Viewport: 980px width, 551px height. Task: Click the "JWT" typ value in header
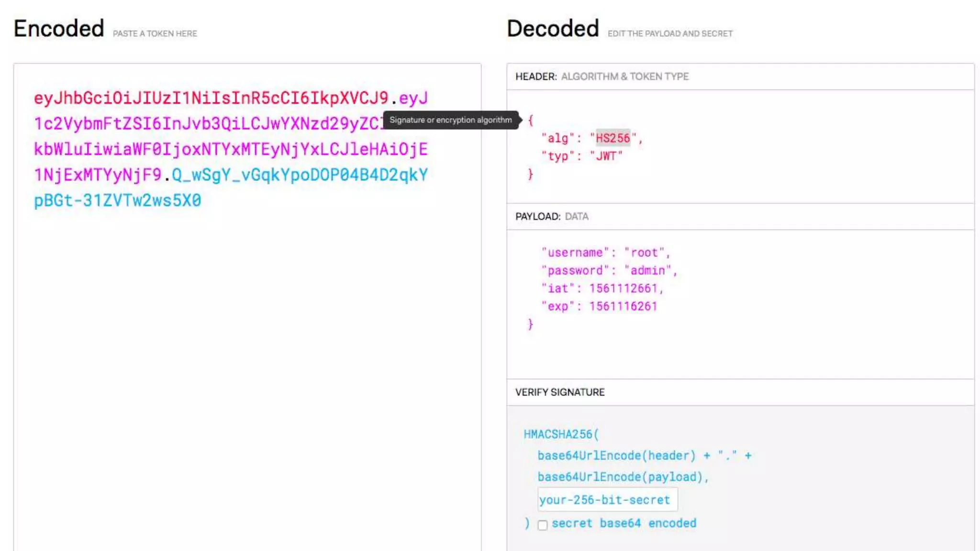pos(606,156)
